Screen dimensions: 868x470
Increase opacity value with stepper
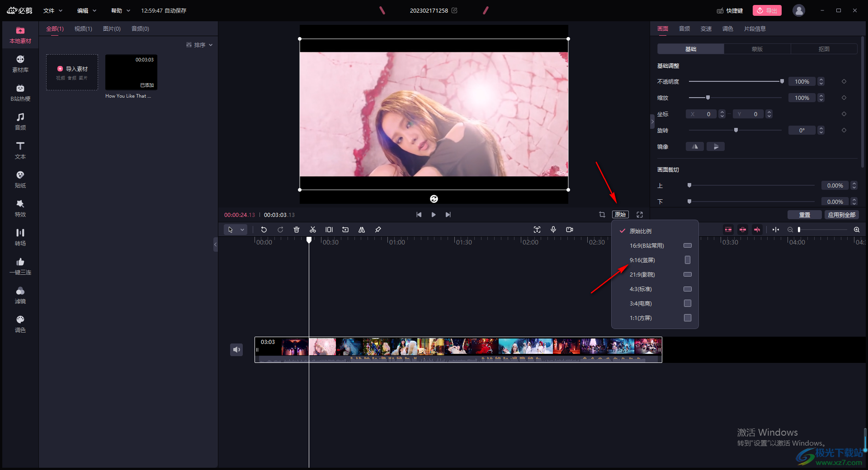tap(821, 80)
